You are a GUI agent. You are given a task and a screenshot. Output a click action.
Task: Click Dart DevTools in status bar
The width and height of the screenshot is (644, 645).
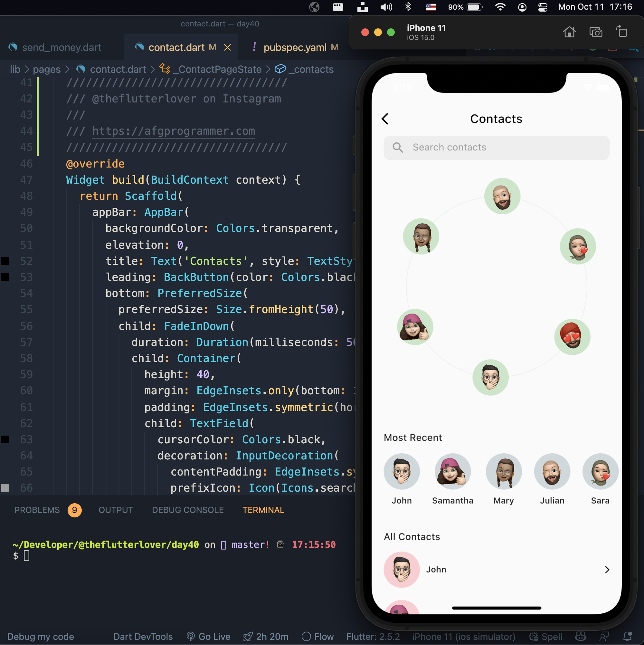pyautogui.click(x=143, y=636)
